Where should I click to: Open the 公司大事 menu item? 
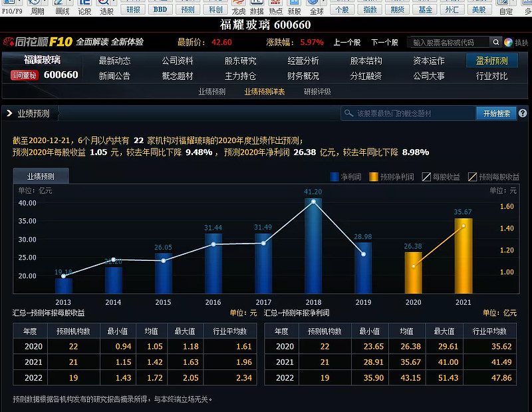(429, 76)
